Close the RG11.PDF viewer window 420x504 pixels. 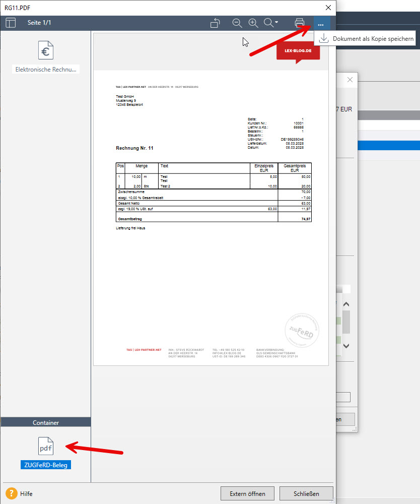tap(328, 8)
